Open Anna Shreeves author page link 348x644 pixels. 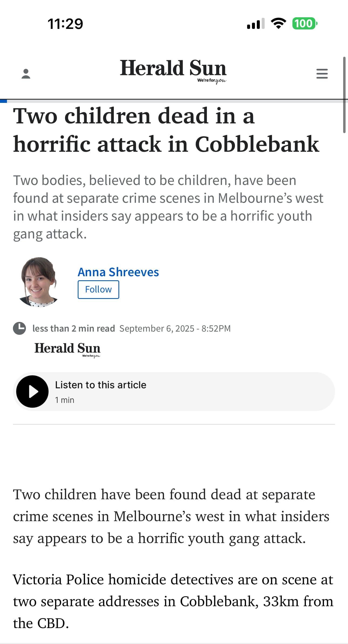118,272
